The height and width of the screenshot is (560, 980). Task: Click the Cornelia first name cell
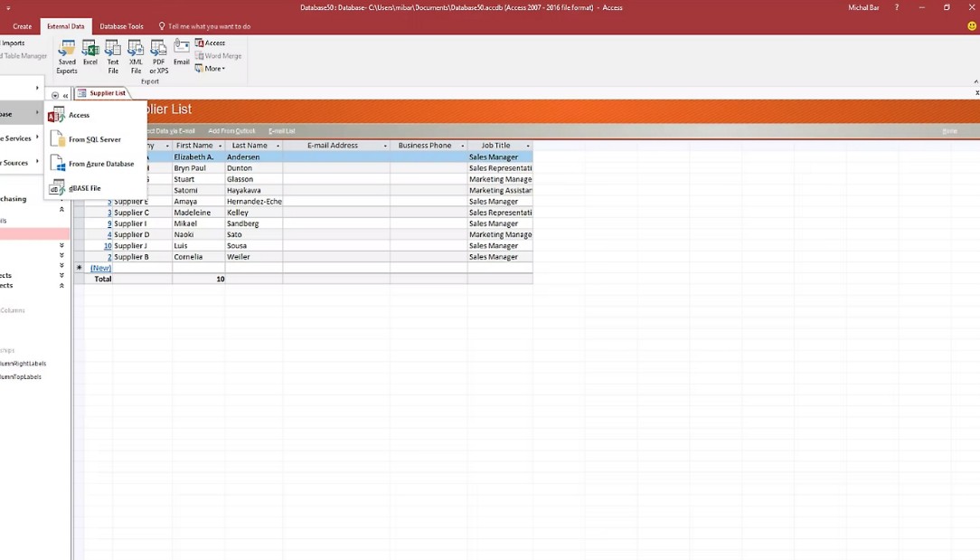[x=199, y=257]
